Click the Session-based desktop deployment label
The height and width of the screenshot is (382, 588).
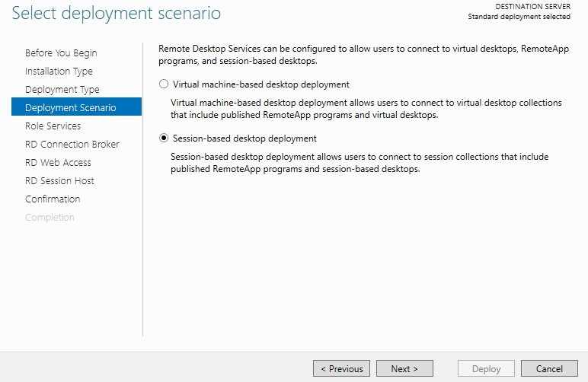coord(244,138)
